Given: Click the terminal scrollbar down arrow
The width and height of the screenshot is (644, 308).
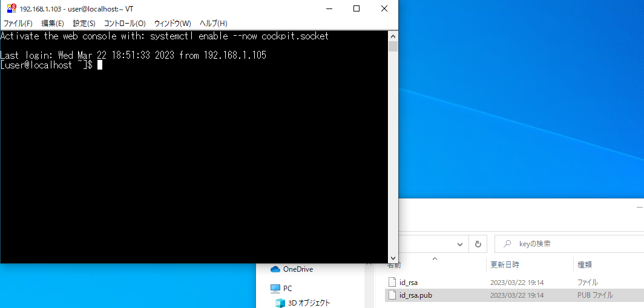Looking at the screenshot, I should click(x=393, y=258).
